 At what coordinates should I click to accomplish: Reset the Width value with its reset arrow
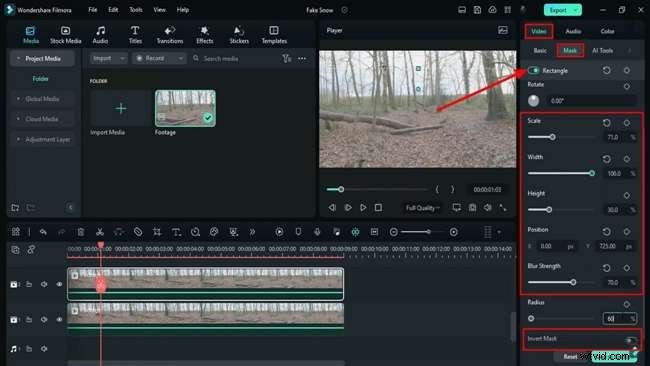606,159
